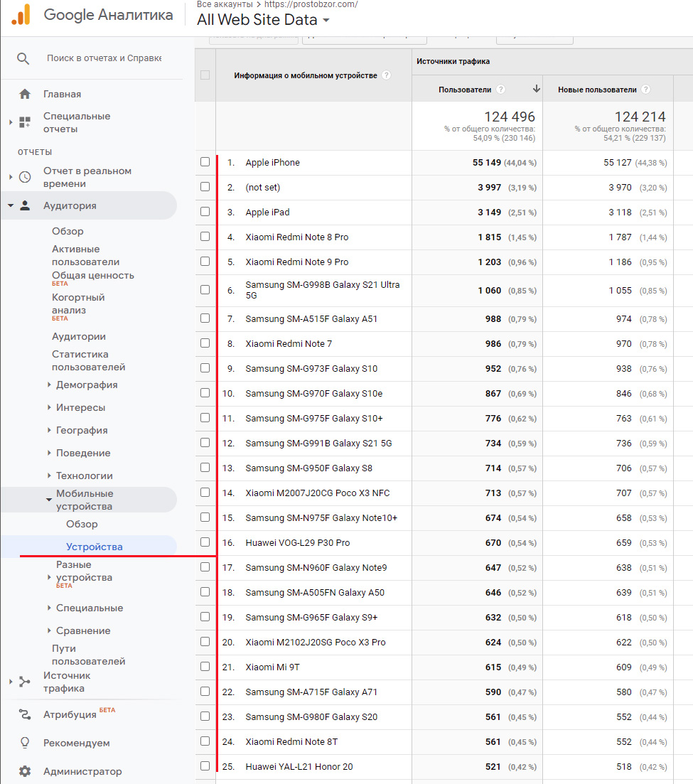Open Главная via the home icon
Image resolution: width=693 pixels, height=784 pixels.
click(x=25, y=94)
